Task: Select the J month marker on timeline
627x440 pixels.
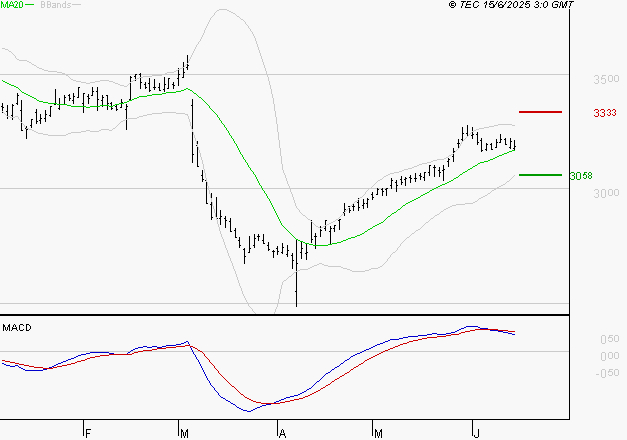Action: 476,433
